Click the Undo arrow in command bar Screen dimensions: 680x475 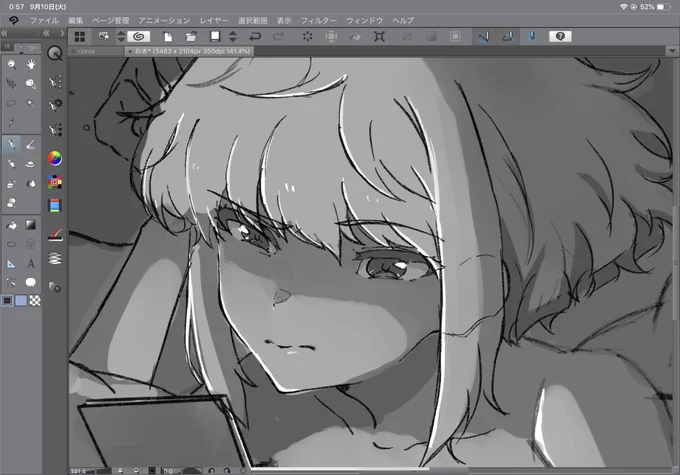(255, 36)
